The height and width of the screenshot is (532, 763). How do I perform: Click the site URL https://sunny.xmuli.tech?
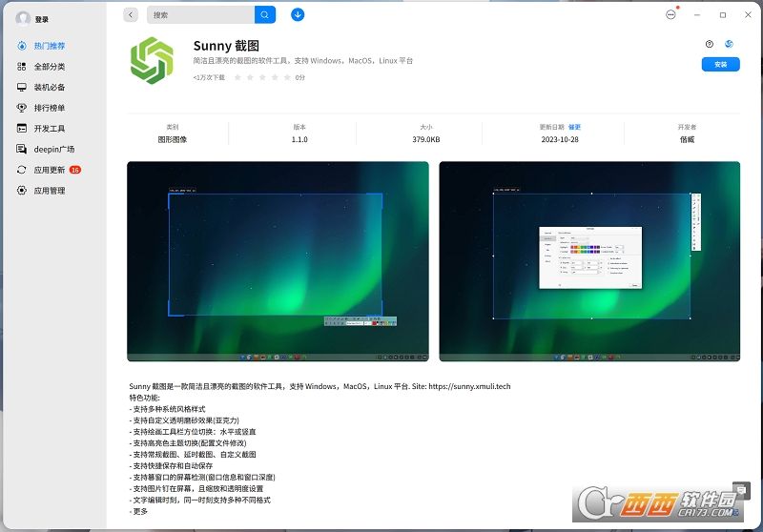[x=469, y=386]
